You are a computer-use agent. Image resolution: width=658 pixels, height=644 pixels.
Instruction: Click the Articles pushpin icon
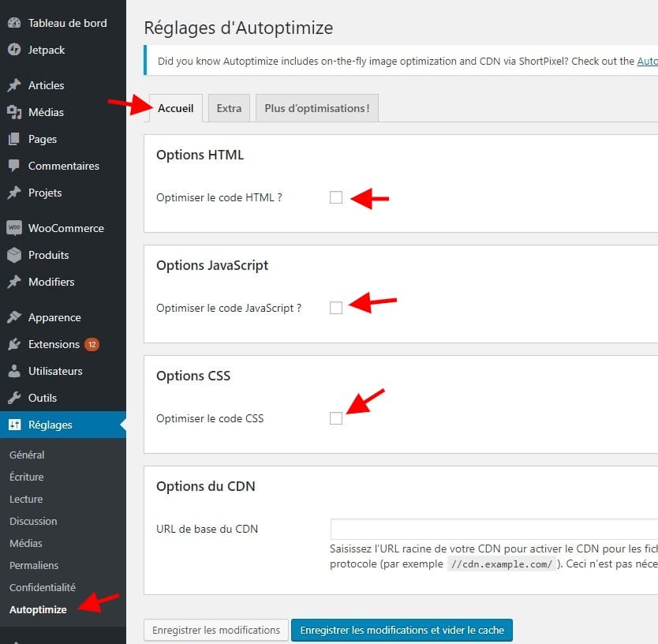click(x=14, y=85)
